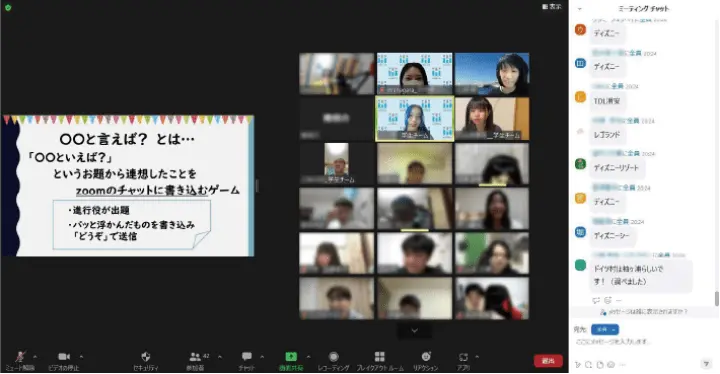
Task: Open the blue recipient dropdown in chat
Action: [605, 329]
